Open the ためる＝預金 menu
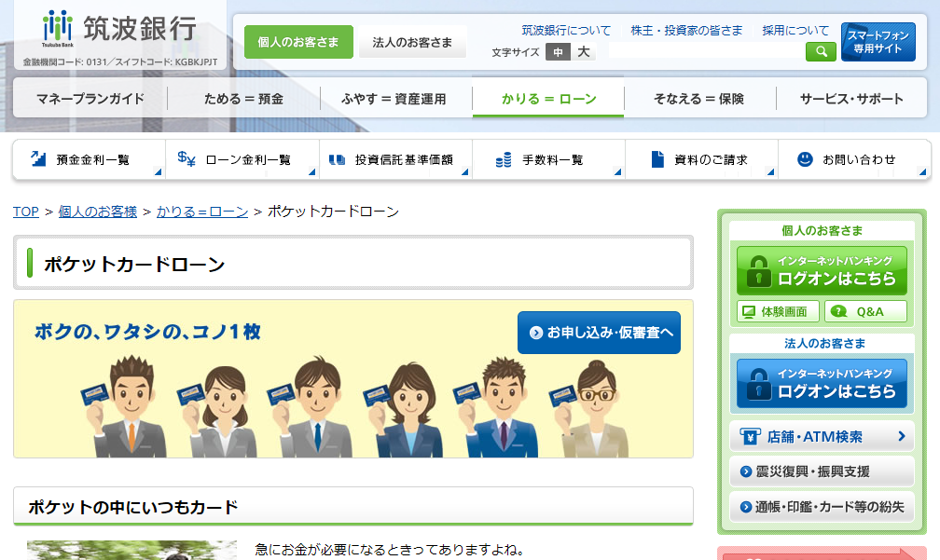Viewport: 940px width, 560px height. 243,99
